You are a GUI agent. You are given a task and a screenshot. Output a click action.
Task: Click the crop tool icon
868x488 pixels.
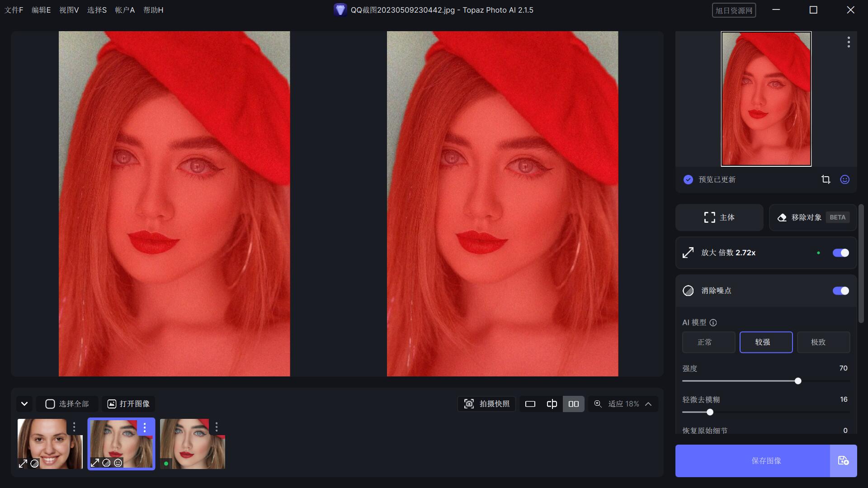(826, 179)
